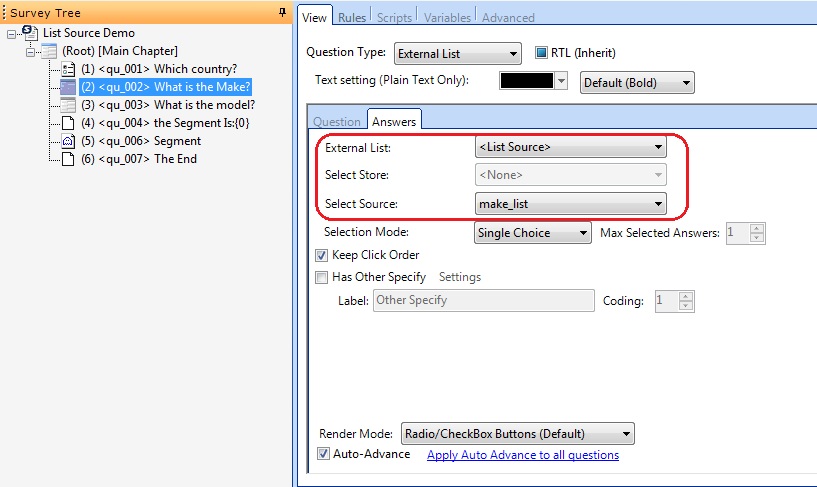Viewport: 817px width, 487px height.
Task: Click the qu_007 The End page icon
Action: pos(68,159)
